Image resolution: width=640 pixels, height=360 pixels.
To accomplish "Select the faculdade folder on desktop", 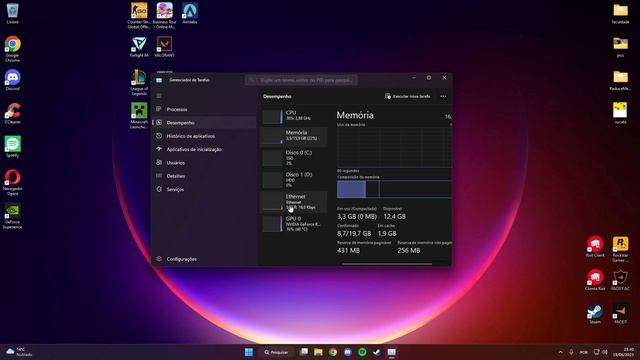I will (620, 13).
